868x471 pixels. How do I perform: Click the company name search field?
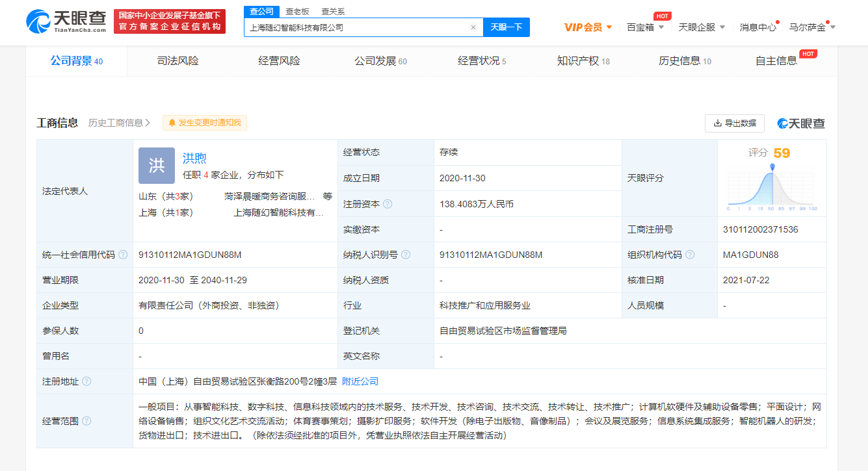(356, 27)
